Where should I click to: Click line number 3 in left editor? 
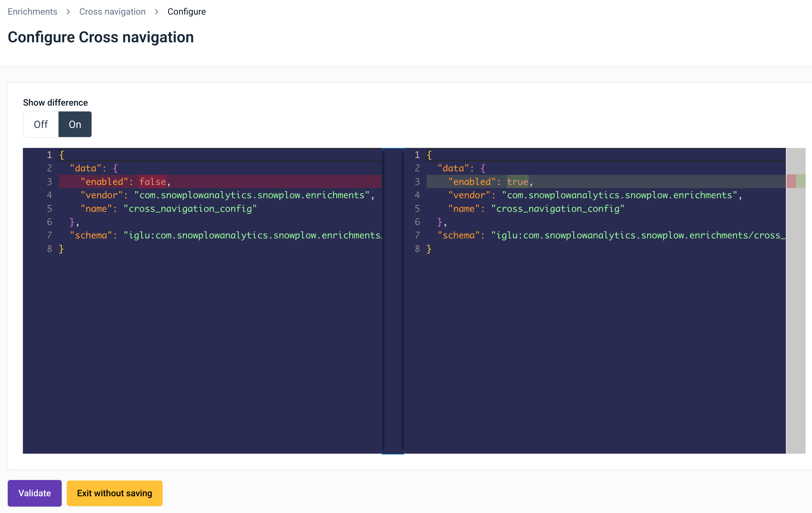49,181
